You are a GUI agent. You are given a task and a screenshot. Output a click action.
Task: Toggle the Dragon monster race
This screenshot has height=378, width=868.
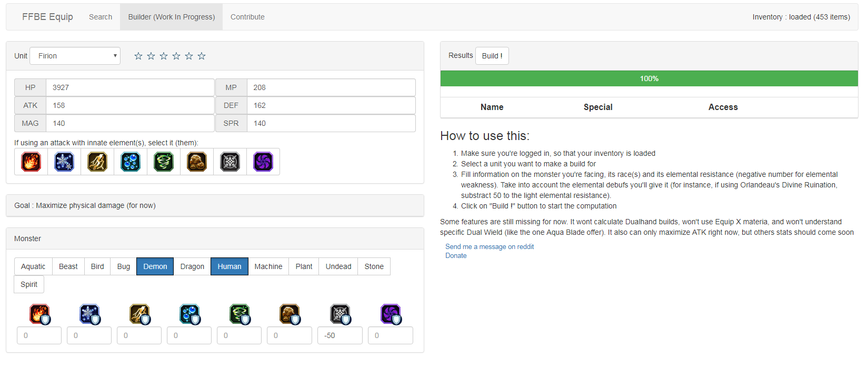[192, 266]
